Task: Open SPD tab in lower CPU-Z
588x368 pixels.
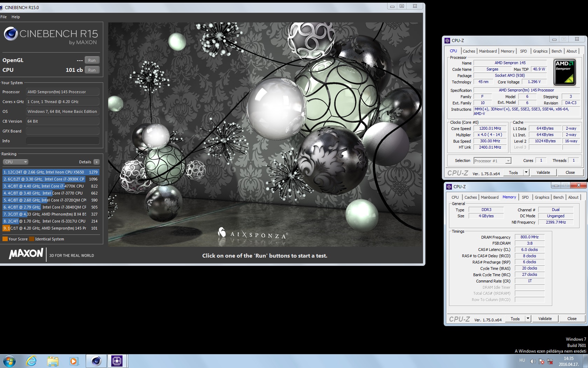Action: (525, 197)
